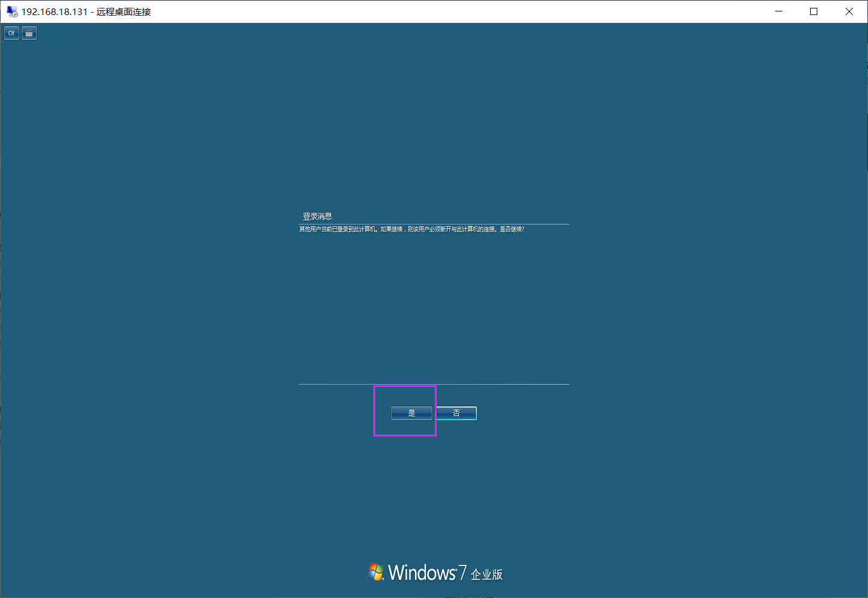Close the Remote Desktop Connection window
This screenshot has height=598, width=868.
pyautogui.click(x=849, y=11)
